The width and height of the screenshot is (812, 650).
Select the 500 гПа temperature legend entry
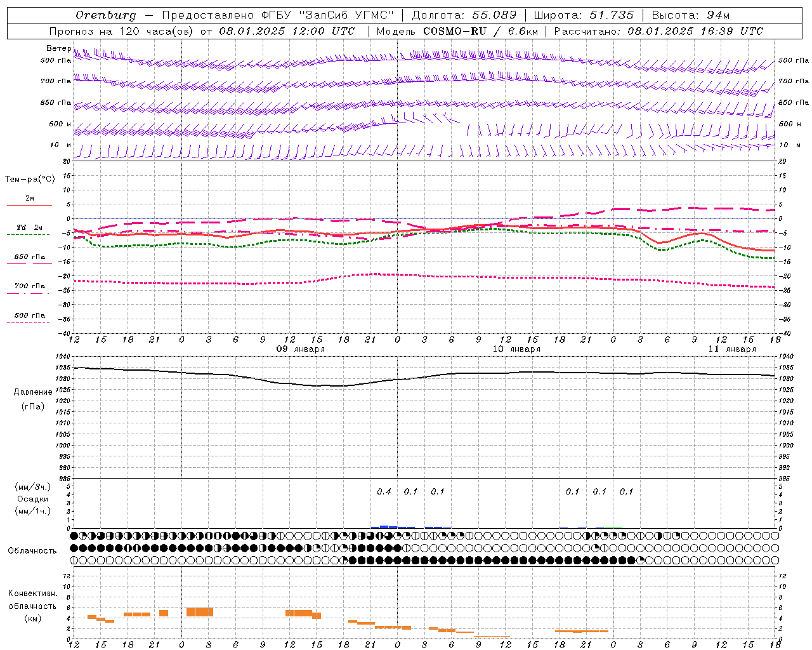[30, 315]
